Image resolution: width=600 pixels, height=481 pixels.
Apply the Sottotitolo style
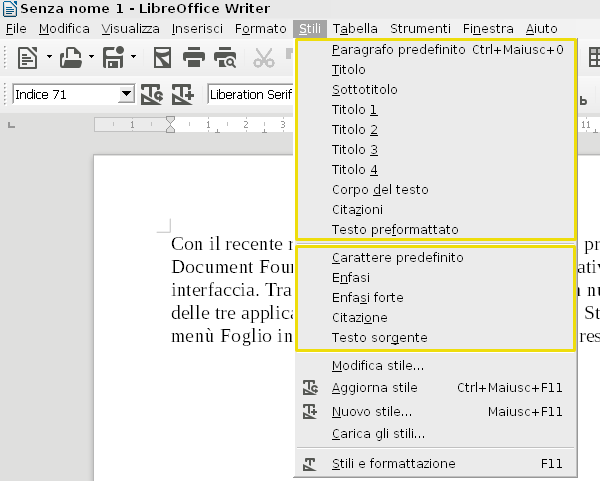point(435,90)
